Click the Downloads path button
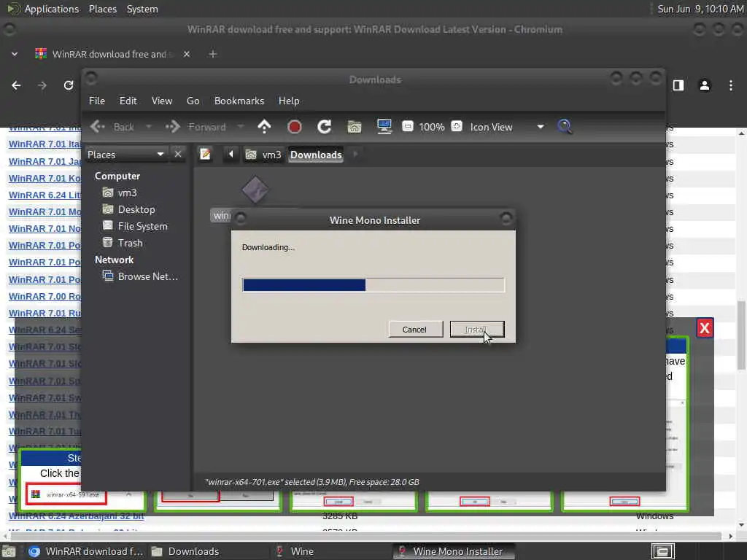747x560 pixels. pos(316,155)
